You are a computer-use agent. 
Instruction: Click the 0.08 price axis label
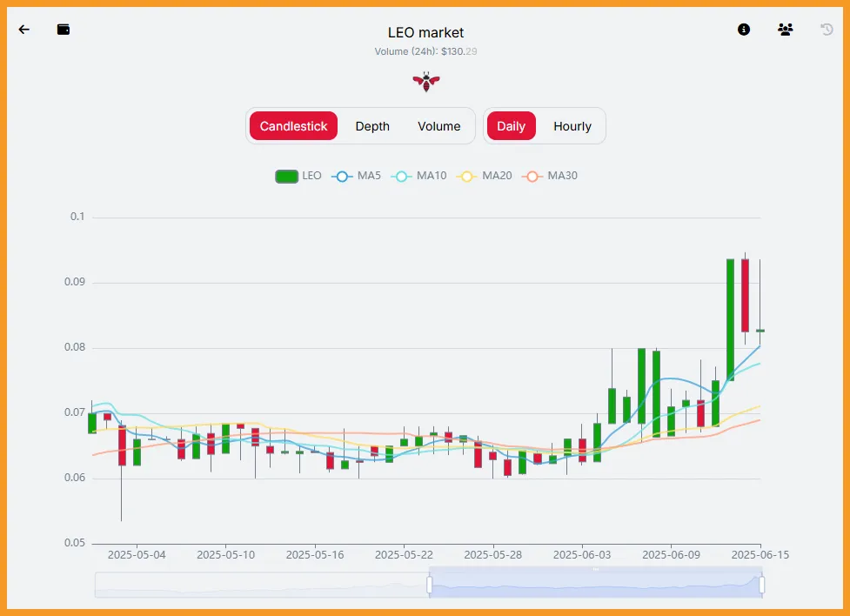point(75,347)
